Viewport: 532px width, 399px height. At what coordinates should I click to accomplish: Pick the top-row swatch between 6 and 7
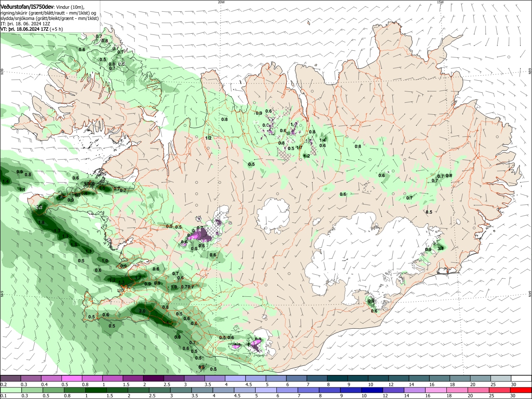(296, 379)
